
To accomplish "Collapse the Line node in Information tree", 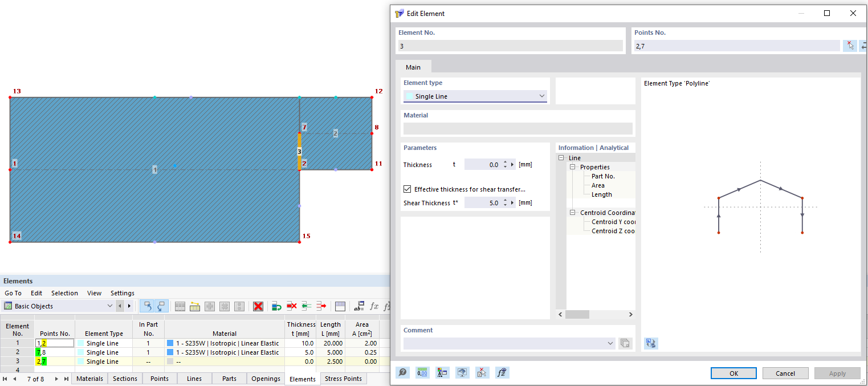I will tap(561, 158).
